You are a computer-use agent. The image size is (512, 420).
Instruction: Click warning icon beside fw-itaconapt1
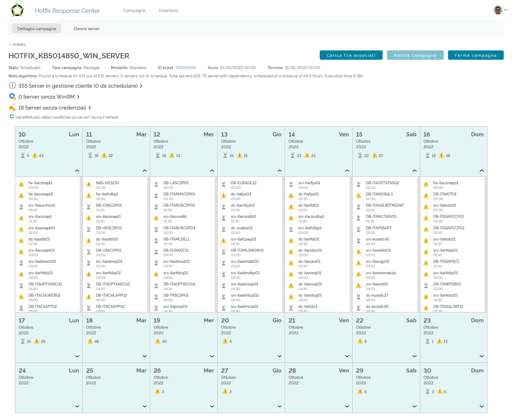(21, 185)
